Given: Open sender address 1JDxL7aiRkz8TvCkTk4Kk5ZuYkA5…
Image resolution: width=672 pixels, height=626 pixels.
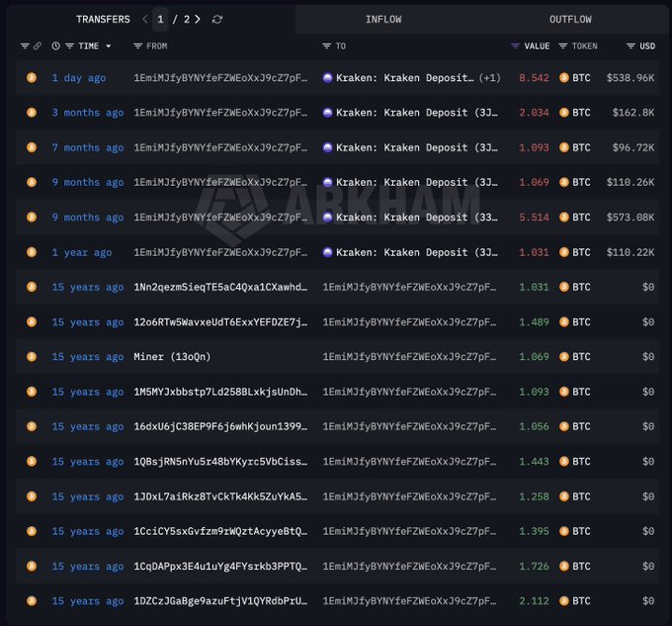Looking at the screenshot, I should pos(220,496).
